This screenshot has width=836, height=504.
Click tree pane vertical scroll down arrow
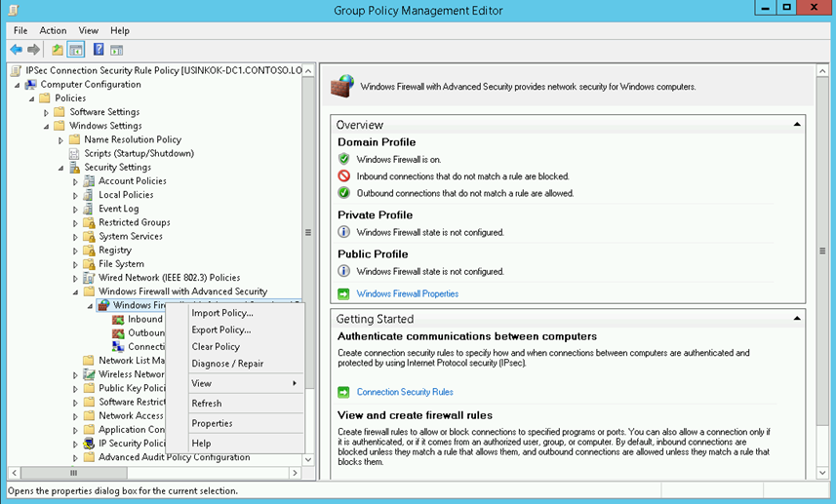(308, 459)
